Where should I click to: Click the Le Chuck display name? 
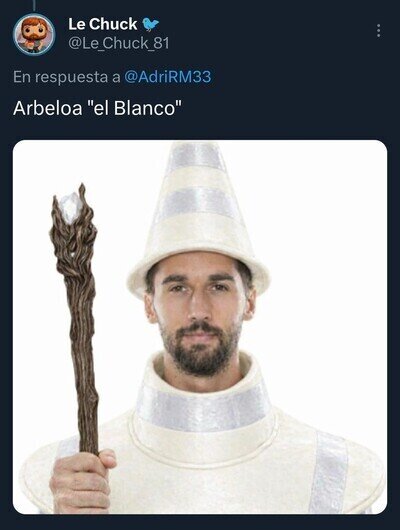102,24
